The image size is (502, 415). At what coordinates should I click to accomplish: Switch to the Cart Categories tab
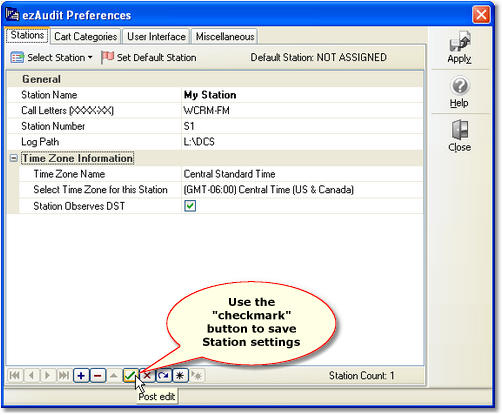click(x=85, y=36)
